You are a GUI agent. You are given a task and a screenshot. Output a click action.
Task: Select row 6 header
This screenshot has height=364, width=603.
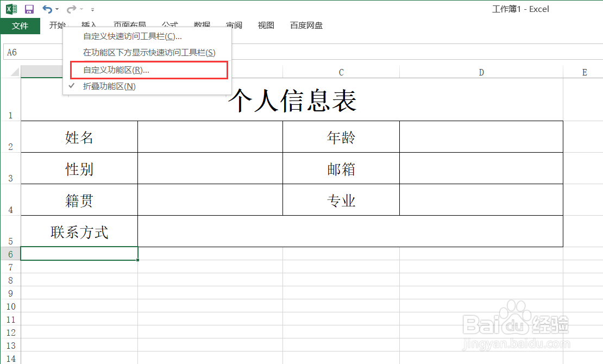point(10,254)
